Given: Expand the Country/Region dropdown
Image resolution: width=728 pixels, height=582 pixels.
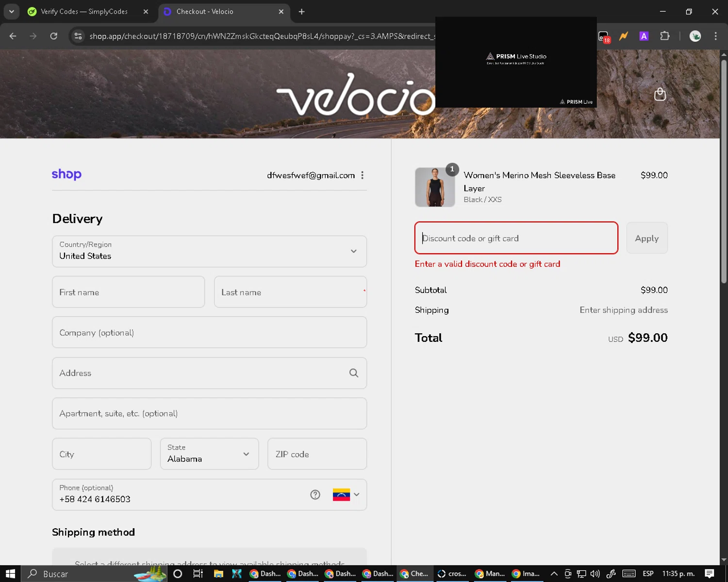Looking at the screenshot, I should click(x=209, y=251).
